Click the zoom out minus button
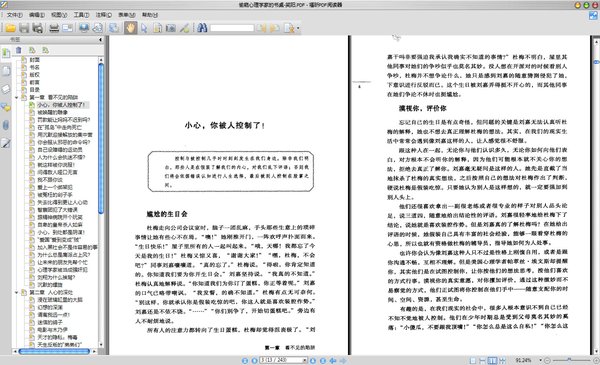The height and width of the screenshot is (365, 600). [547, 360]
